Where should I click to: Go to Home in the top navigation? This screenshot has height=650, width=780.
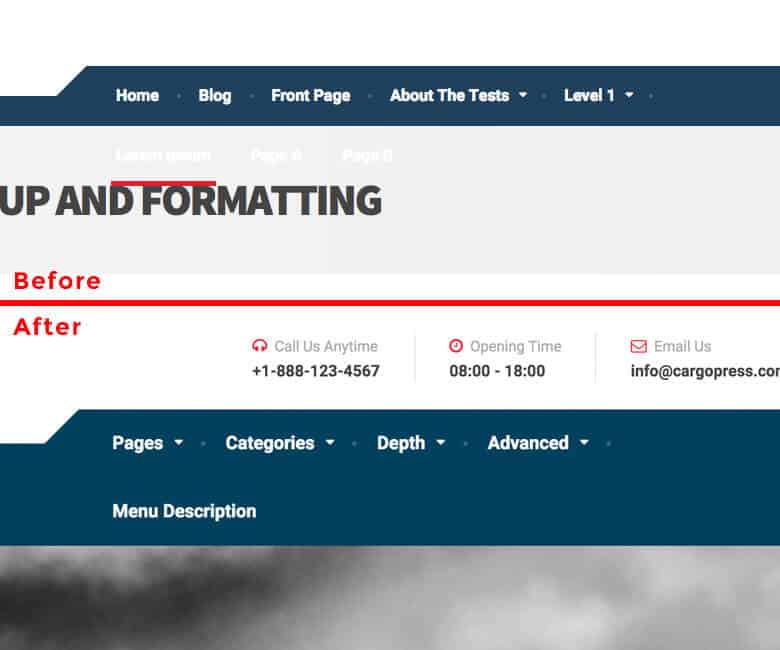click(x=137, y=96)
